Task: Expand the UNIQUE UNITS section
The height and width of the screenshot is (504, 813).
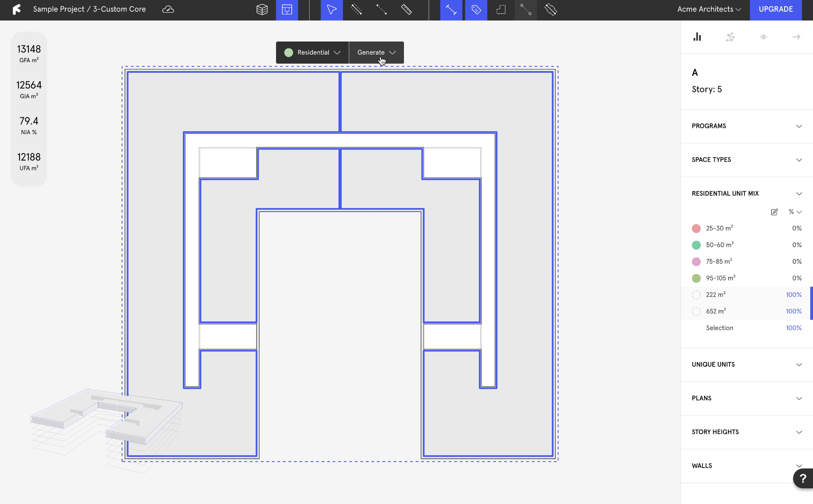Action: [747, 365]
